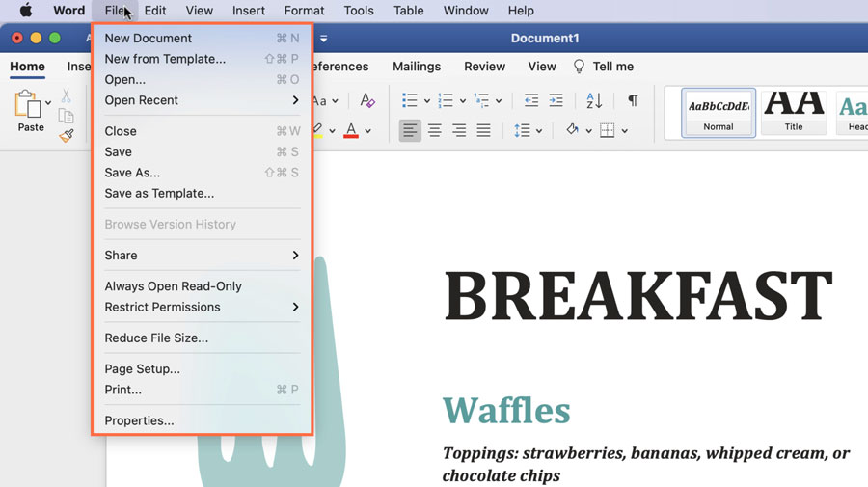Open the Quick Access toolbar customize arrow
Screen dimensions: 868x487
pyautogui.click(x=324, y=39)
